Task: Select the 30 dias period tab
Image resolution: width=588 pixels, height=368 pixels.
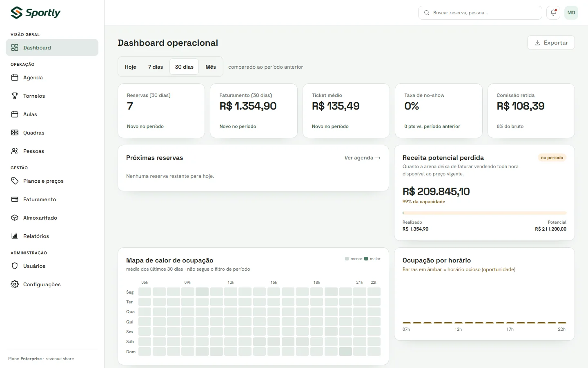Action: (184, 67)
